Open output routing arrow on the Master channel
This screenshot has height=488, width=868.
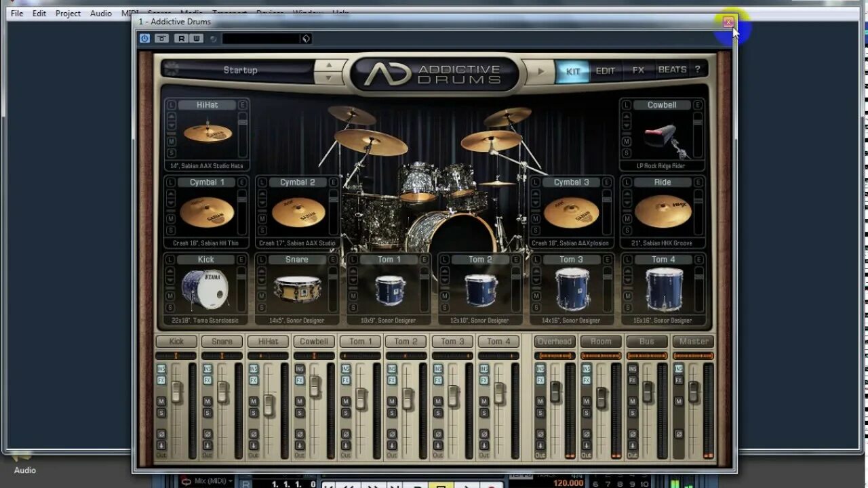click(679, 446)
